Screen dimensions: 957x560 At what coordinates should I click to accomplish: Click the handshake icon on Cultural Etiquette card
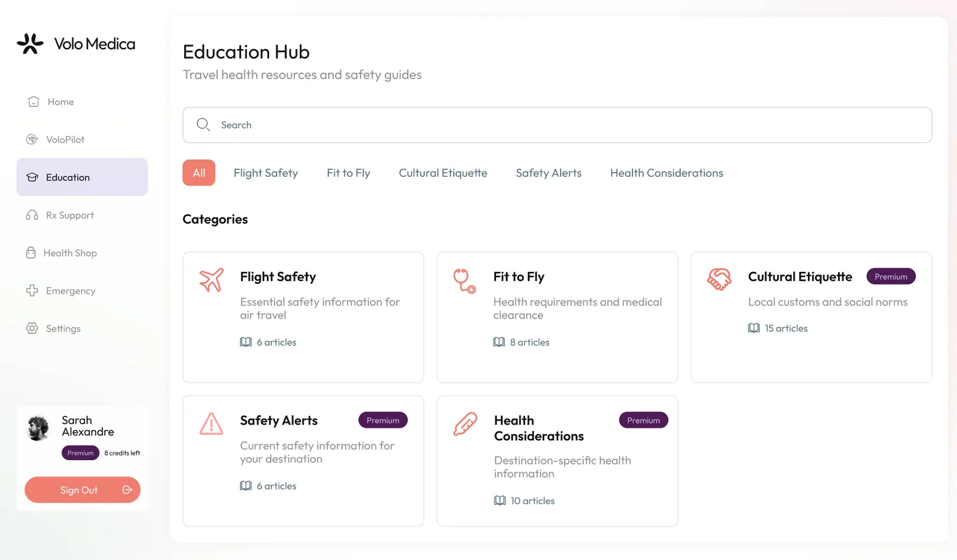[x=719, y=279]
